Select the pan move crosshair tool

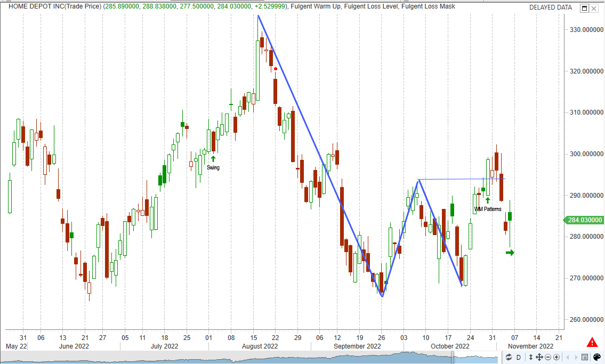[539, 357]
